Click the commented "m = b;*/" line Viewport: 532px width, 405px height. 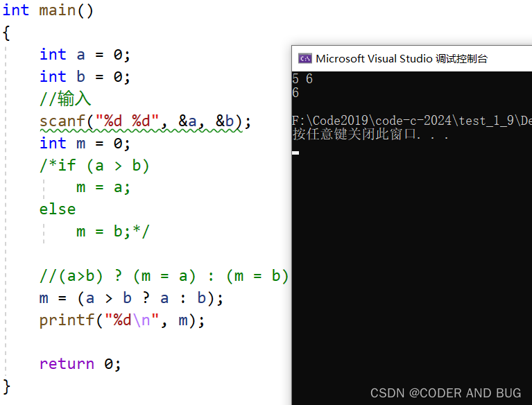coord(112,232)
